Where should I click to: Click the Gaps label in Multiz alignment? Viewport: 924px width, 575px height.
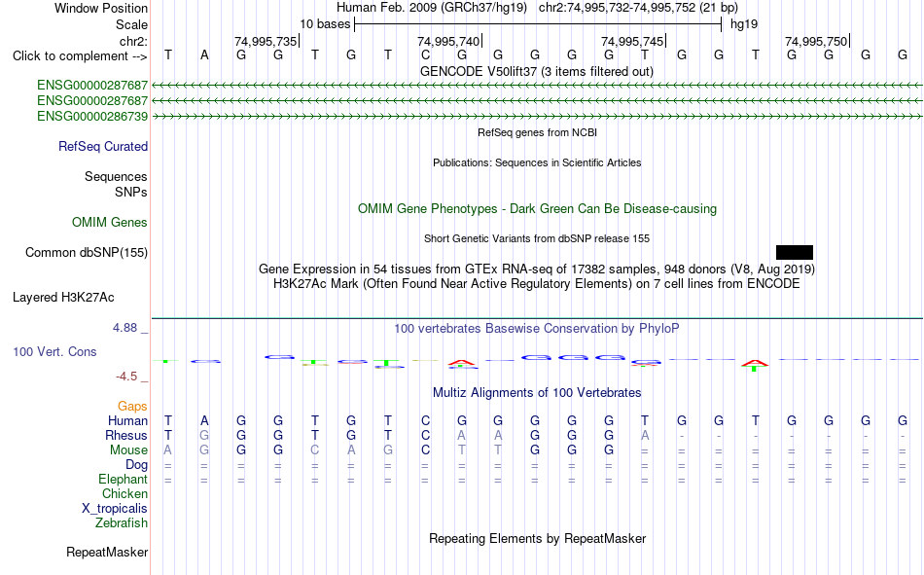132,406
